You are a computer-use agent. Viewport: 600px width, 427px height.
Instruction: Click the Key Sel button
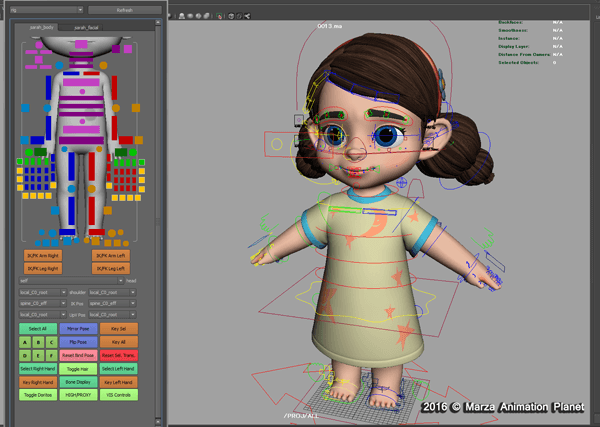tap(119, 329)
